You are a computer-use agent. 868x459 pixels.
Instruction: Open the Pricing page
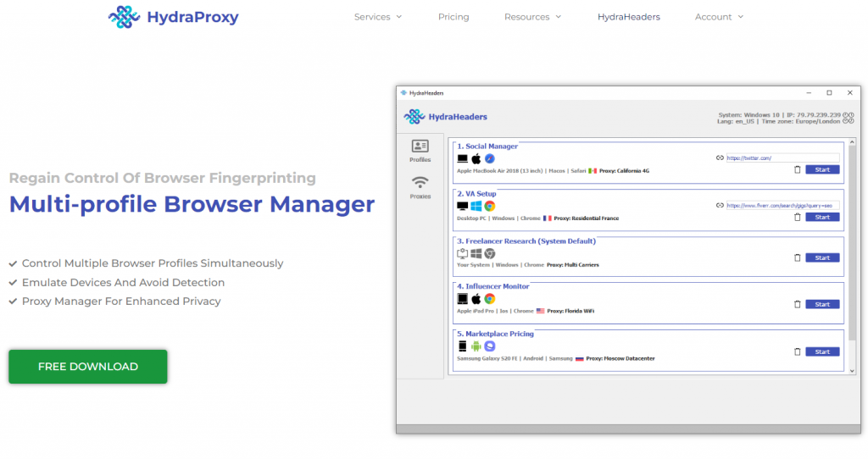click(453, 17)
